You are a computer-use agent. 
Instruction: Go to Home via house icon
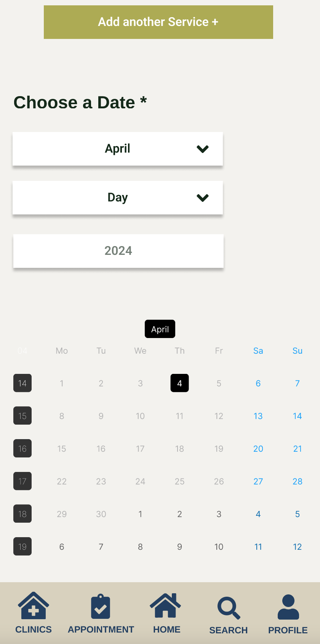(x=165, y=606)
